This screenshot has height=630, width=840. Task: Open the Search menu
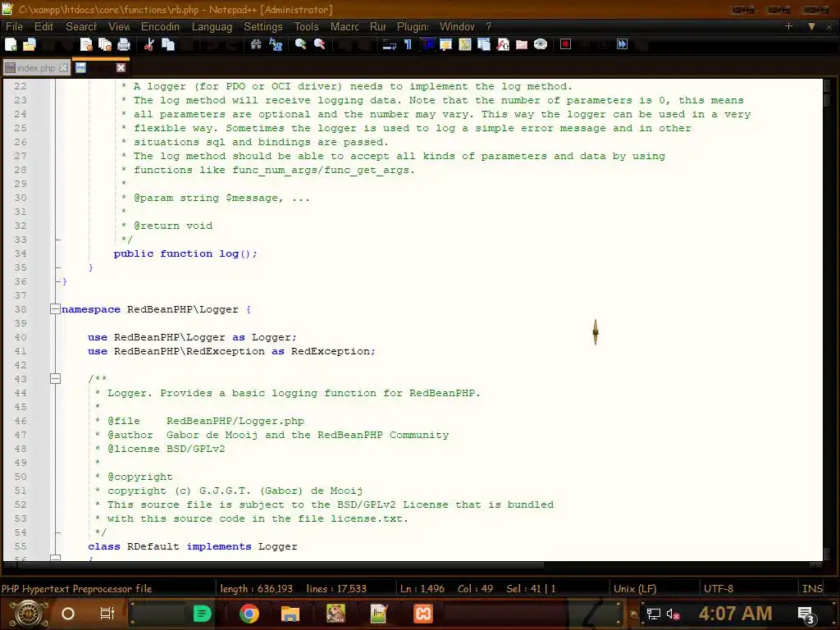coord(81,26)
